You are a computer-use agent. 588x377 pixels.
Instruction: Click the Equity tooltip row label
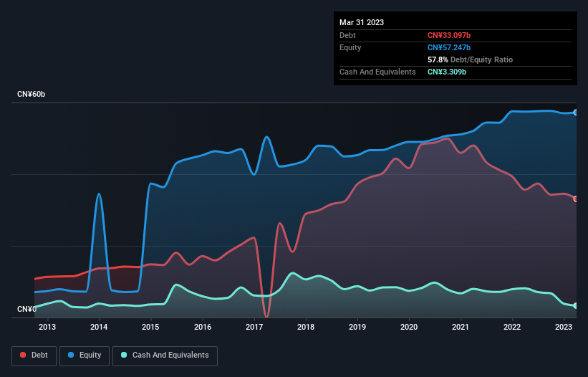350,47
